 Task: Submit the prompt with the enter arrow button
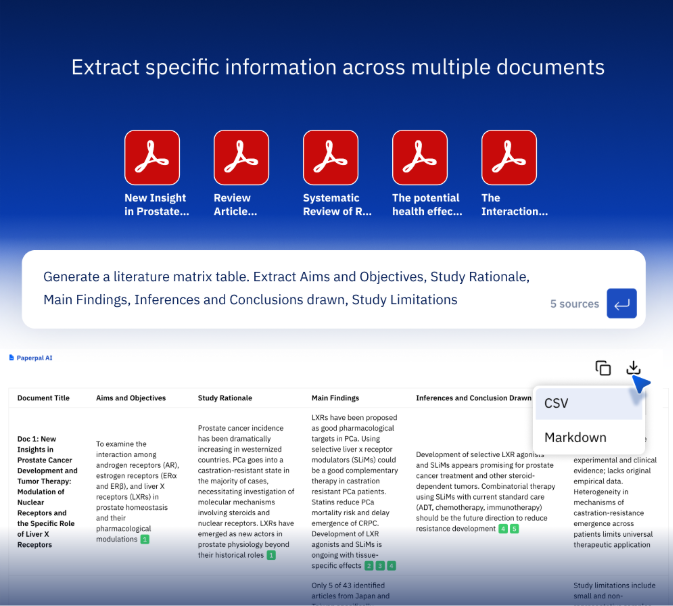(x=621, y=304)
